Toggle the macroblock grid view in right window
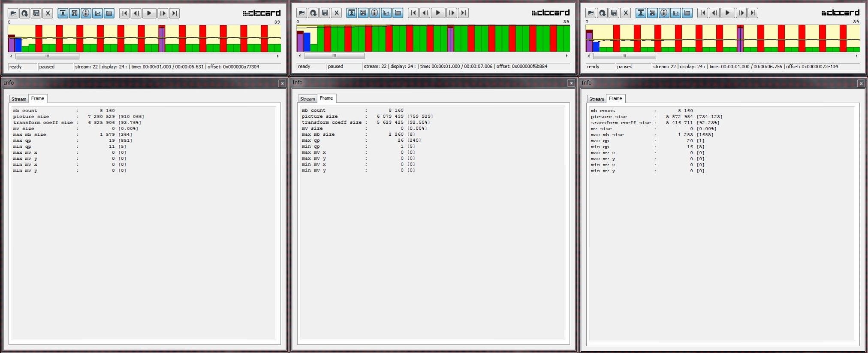The image size is (868, 353). click(652, 13)
